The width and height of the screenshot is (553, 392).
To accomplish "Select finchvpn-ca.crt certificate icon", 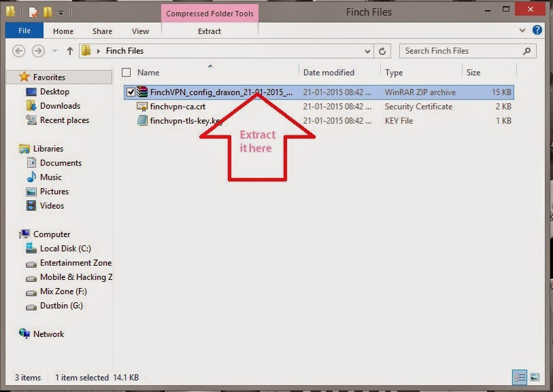I will pyautogui.click(x=142, y=107).
